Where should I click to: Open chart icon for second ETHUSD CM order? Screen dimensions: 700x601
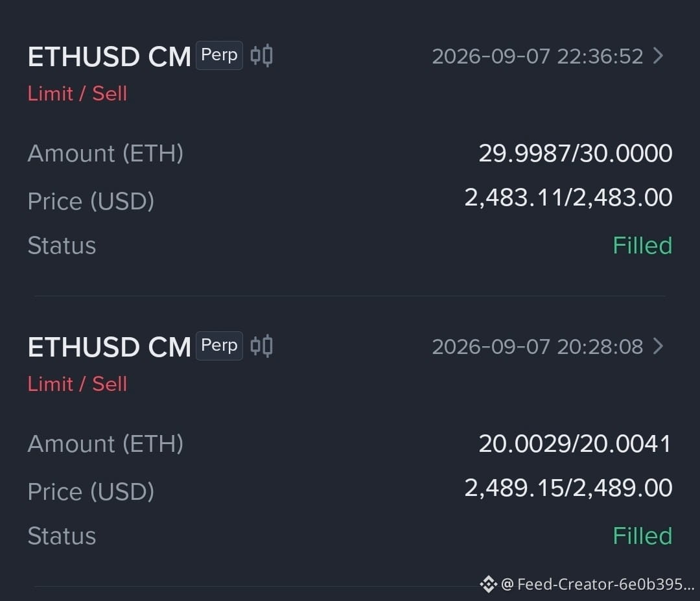click(x=262, y=346)
